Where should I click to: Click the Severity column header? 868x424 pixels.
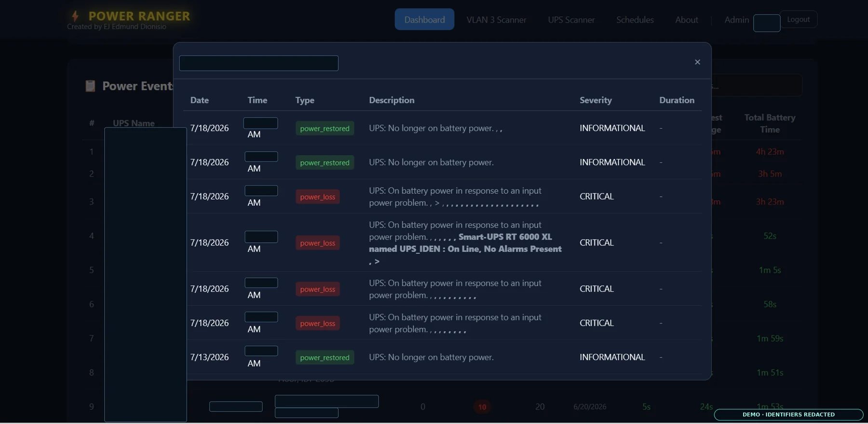(596, 100)
